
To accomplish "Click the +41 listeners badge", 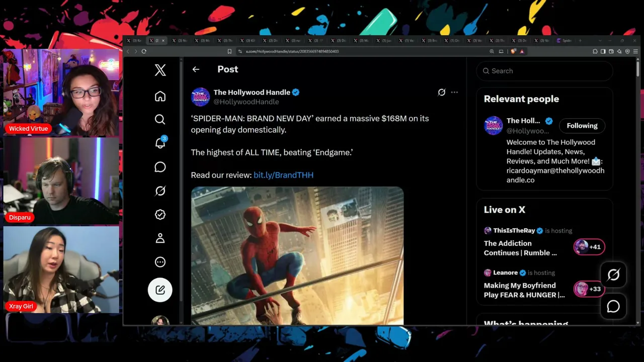I will (589, 247).
